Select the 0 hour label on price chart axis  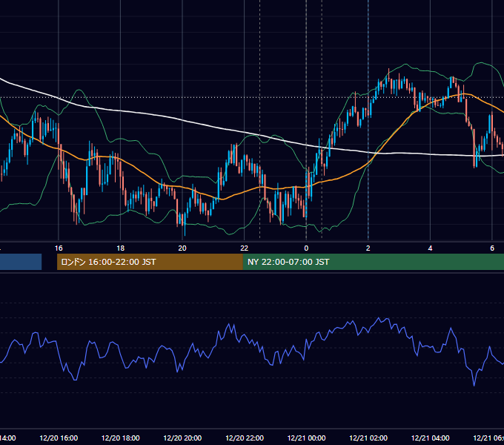pos(306,248)
